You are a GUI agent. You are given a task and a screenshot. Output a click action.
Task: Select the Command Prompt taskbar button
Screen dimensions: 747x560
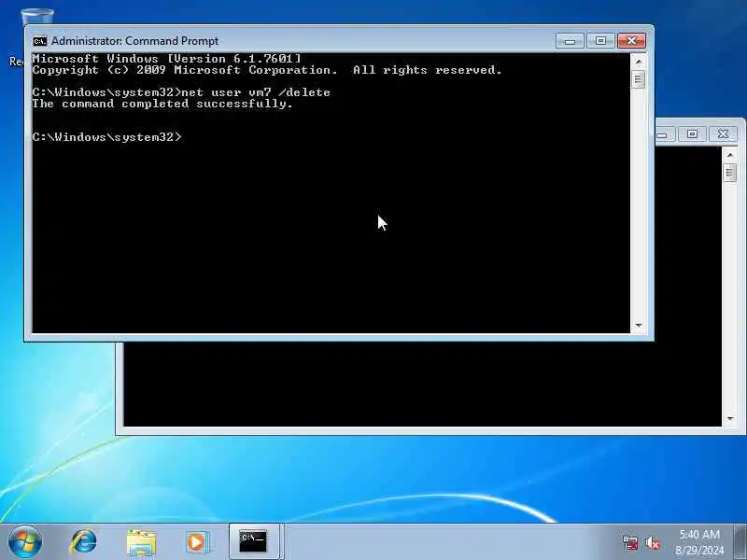click(253, 541)
